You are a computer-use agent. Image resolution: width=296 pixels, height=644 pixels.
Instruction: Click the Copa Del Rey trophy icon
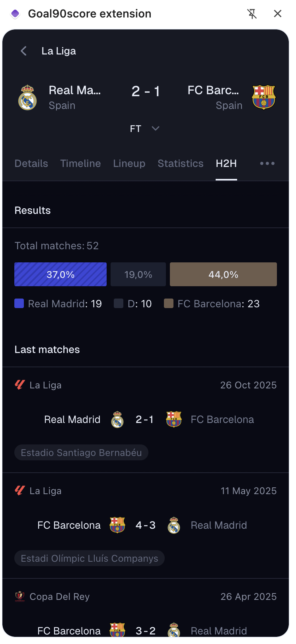pyautogui.click(x=19, y=596)
